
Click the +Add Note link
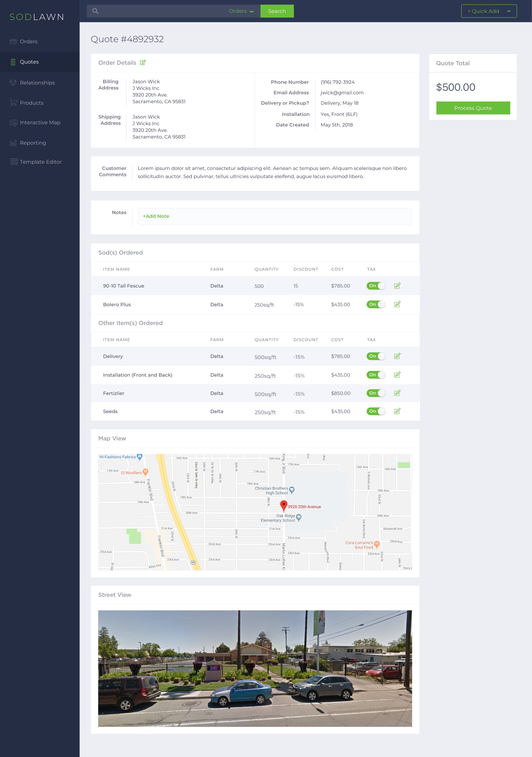pos(156,216)
